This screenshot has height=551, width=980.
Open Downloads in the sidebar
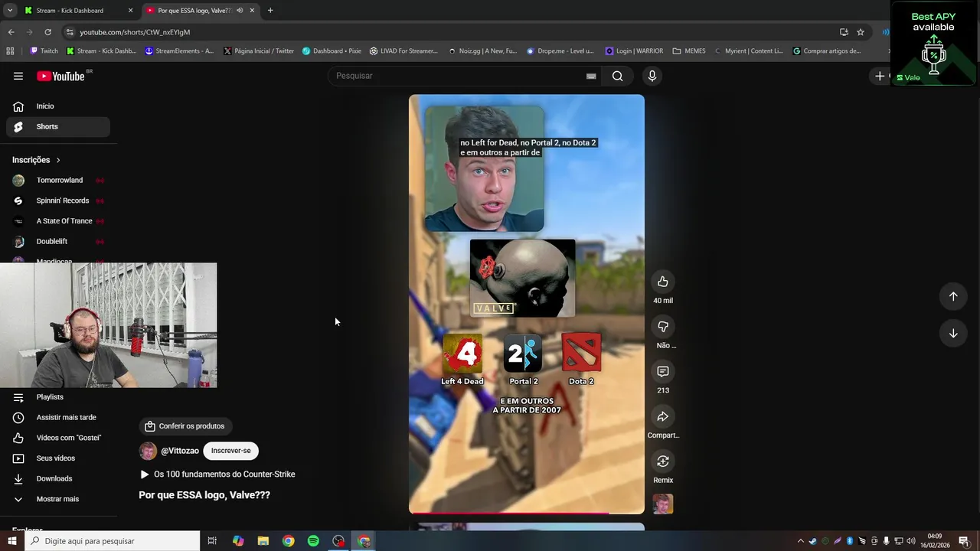(x=58, y=479)
